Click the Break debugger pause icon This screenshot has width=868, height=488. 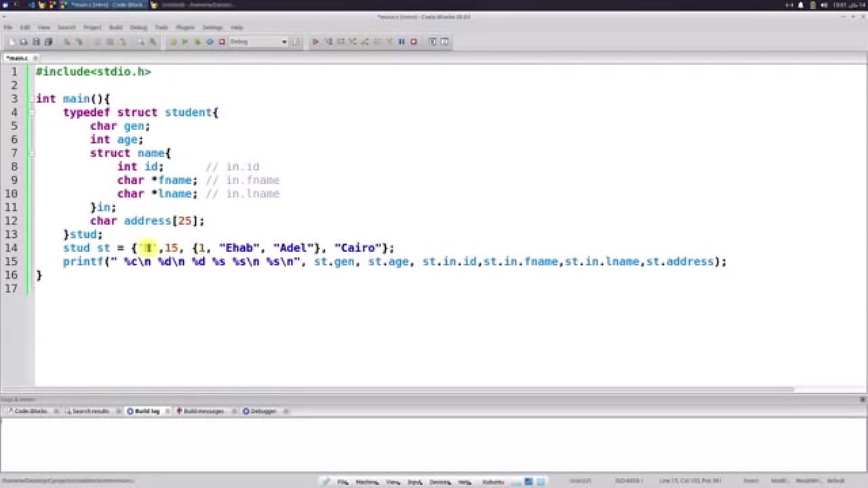point(401,42)
